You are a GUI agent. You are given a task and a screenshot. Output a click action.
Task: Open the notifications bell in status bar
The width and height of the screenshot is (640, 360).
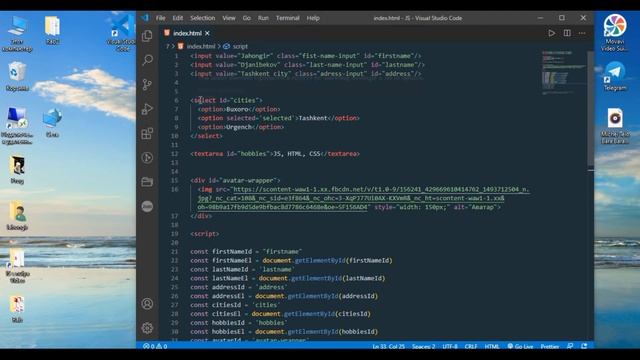click(584, 346)
